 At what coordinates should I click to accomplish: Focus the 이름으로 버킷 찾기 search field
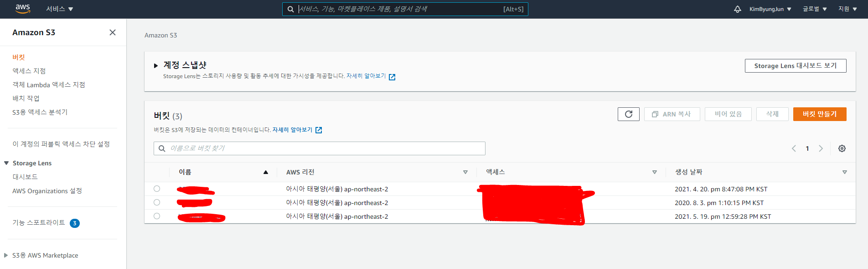click(x=320, y=148)
